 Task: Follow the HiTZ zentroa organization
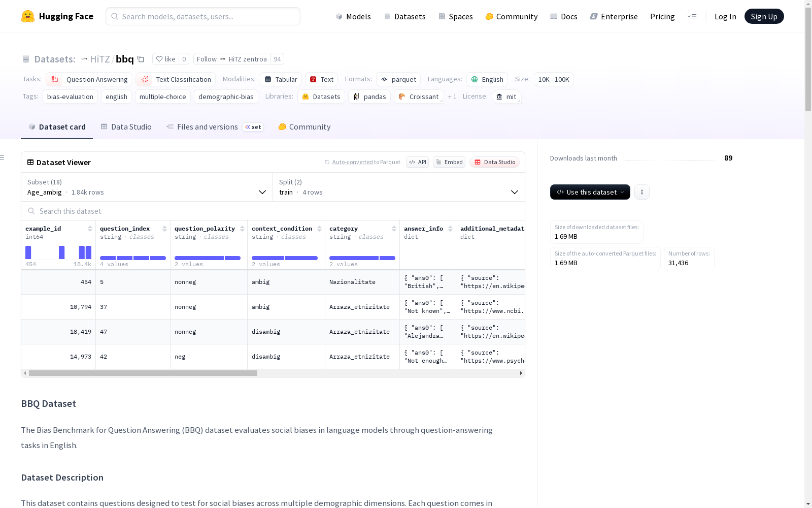tap(232, 59)
